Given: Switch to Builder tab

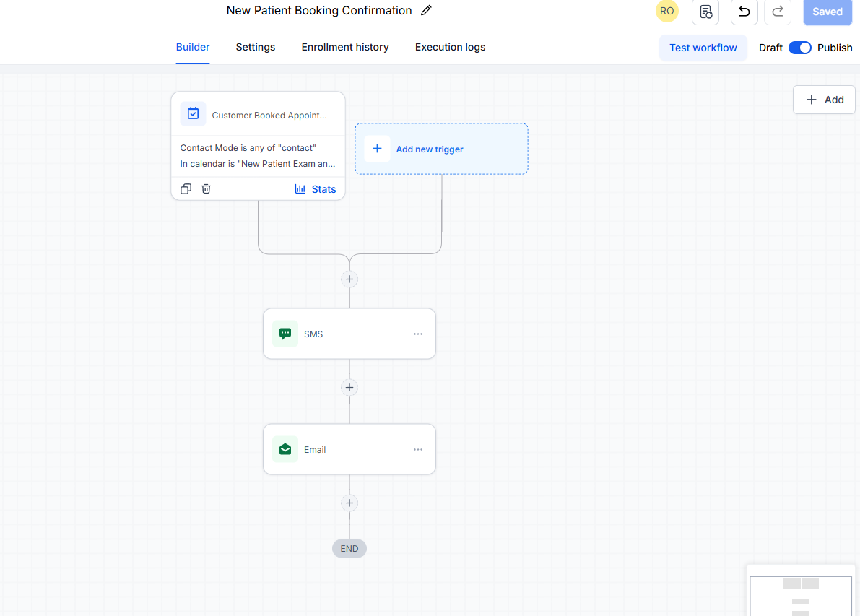Looking at the screenshot, I should pos(193,47).
